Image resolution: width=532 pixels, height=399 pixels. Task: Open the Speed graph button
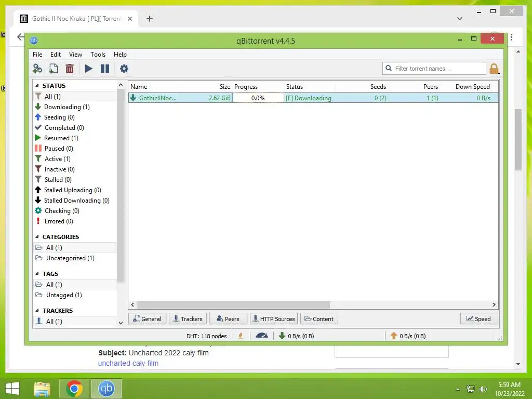tap(479, 319)
